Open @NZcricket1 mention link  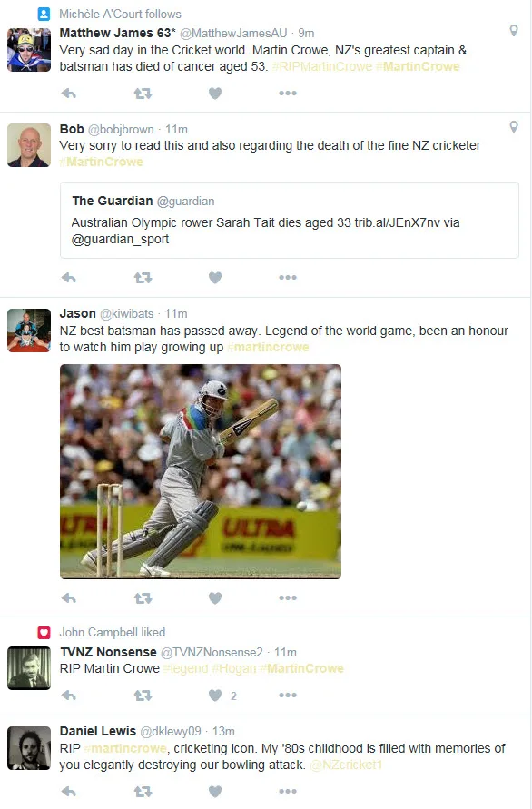coord(346,765)
